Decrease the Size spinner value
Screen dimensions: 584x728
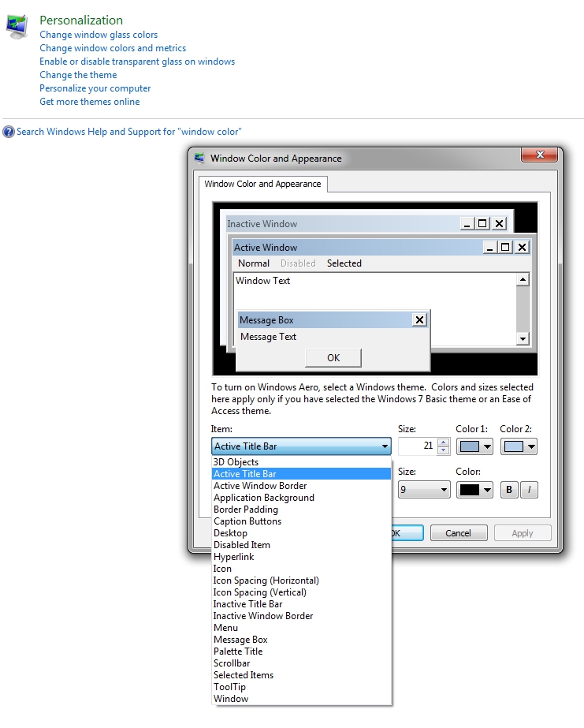click(x=444, y=450)
